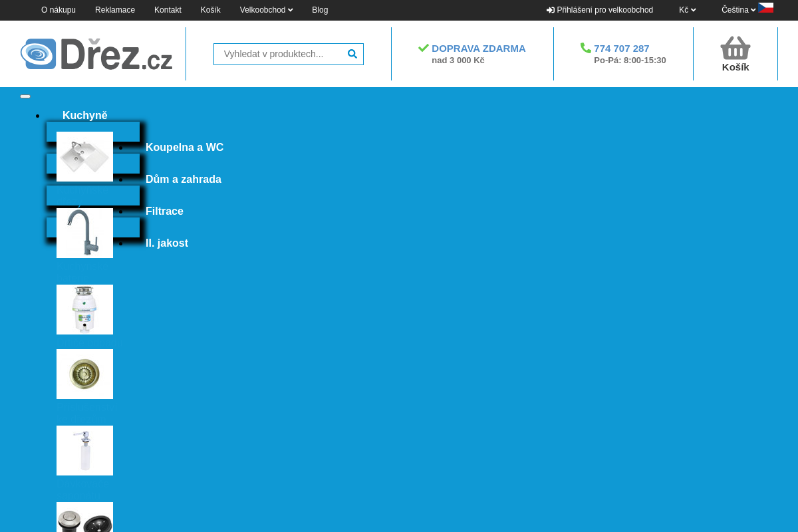The height and width of the screenshot is (532, 798).
Task: Click Přihlášení pro velkoobchod login link
Action: (600, 10)
